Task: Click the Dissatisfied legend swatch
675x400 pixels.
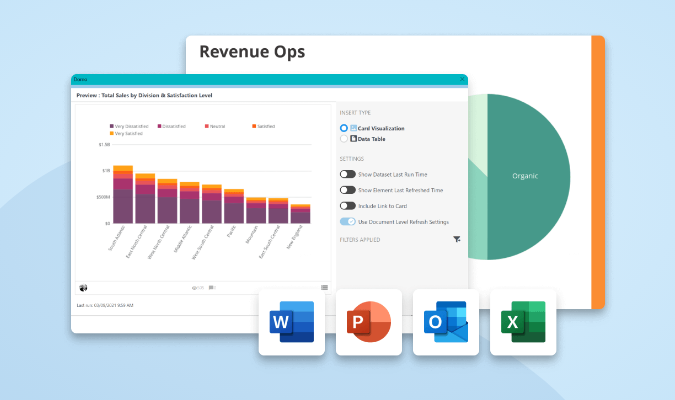Action: tap(159, 126)
